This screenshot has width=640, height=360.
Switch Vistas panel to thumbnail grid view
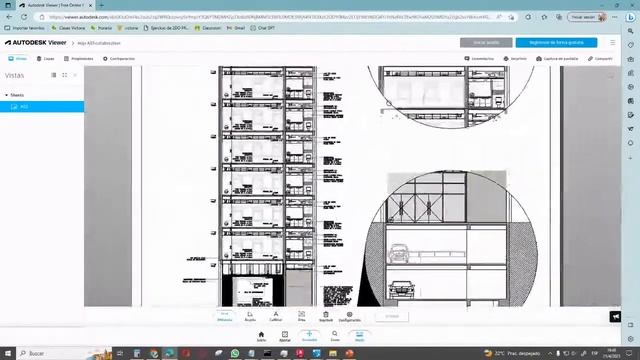pos(64,75)
